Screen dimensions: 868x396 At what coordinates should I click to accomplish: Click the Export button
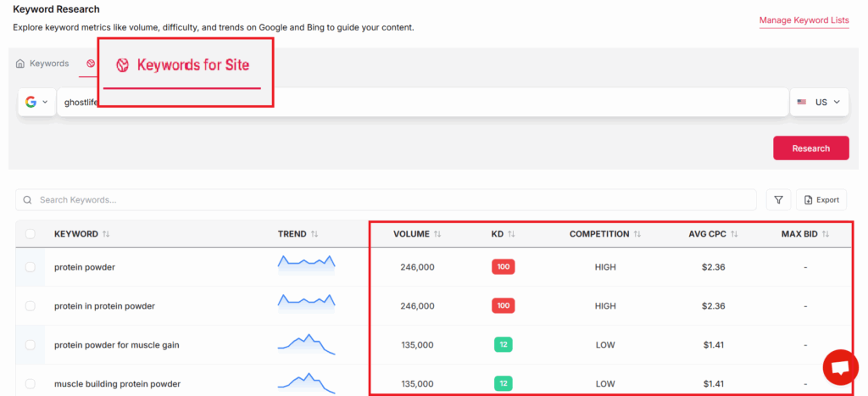[x=821, y=199]
